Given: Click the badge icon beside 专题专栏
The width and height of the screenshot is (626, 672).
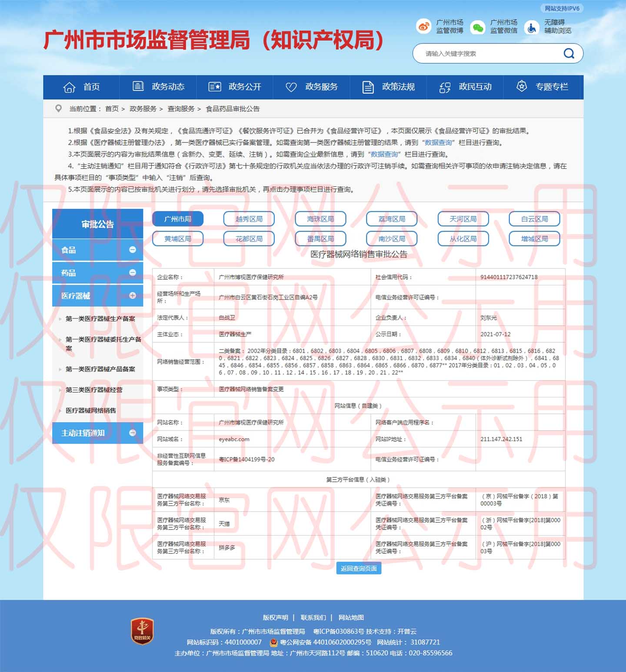Looking at the screenshot, I should click(x=521, y=86).
